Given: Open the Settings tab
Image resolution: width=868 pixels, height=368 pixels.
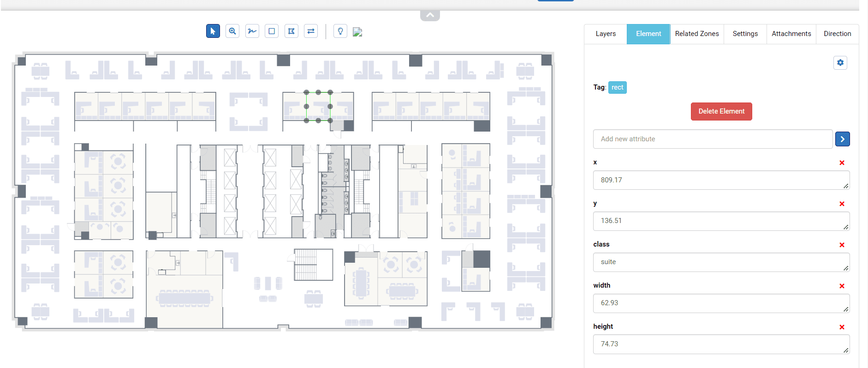Looking at the screenshot, I should [x=745, y=34].
